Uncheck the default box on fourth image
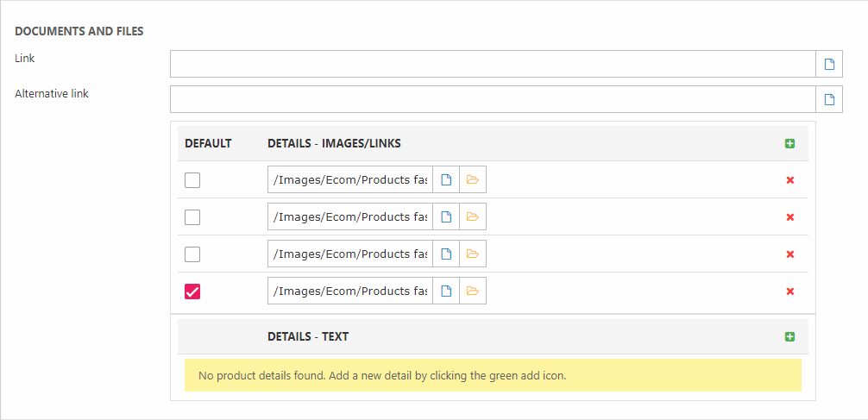 click(192, 291)
